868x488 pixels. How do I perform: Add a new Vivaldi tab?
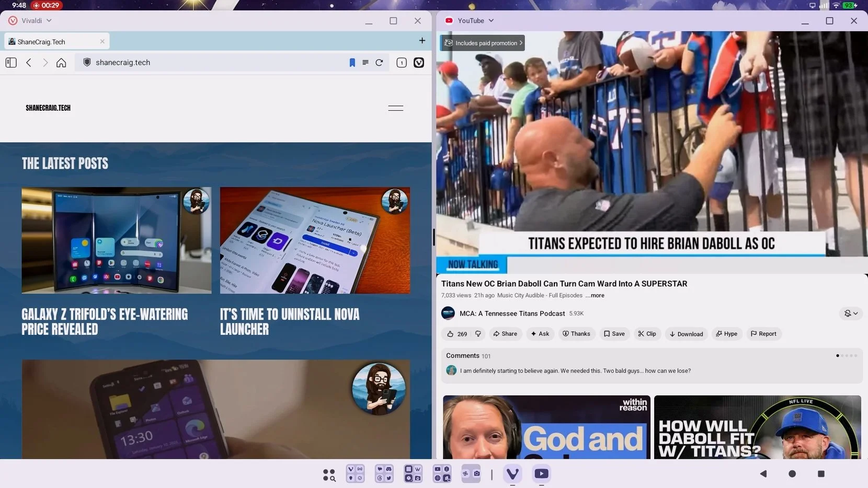(422, 41)
